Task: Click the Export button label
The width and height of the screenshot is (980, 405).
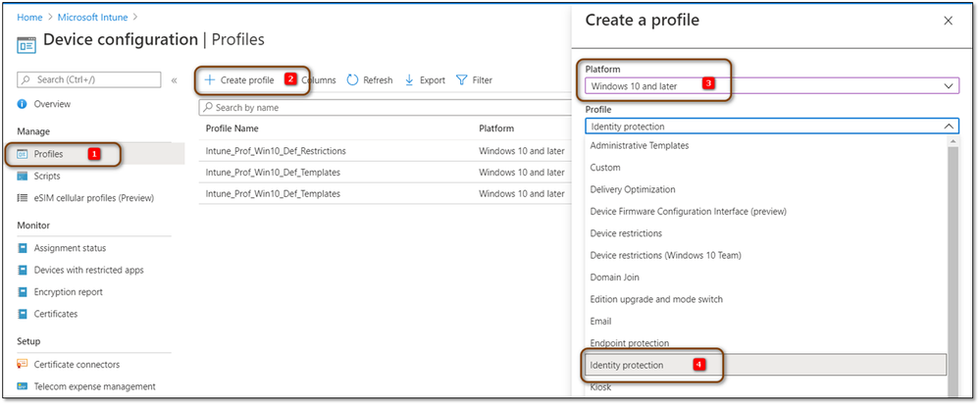Action: (433, 80)
